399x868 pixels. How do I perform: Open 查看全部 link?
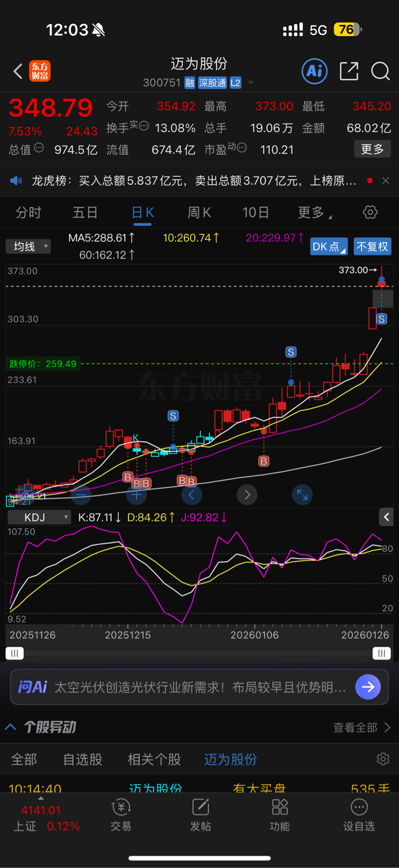(362, 728)
